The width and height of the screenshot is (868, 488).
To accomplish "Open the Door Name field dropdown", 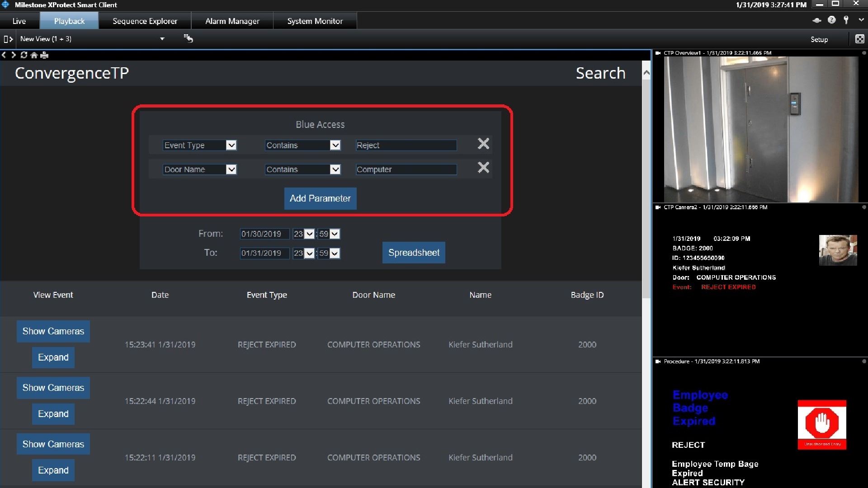I will pos(231,169).
